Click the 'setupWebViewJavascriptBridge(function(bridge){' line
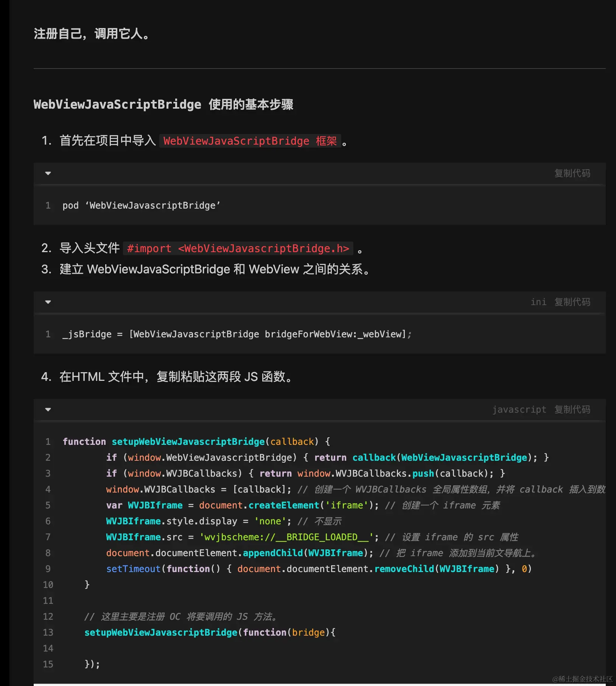Viewport: 616px width, 686px height. [x=210, y=633]
